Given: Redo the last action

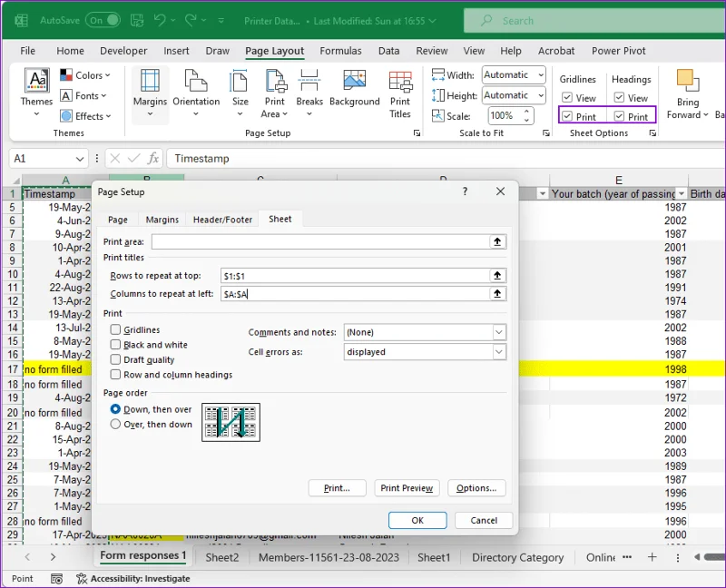Looking at the screenshot, I should coord(191,20).
